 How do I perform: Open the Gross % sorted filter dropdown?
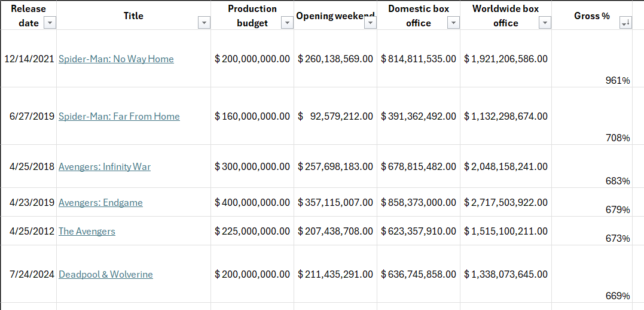coord(625,23)
